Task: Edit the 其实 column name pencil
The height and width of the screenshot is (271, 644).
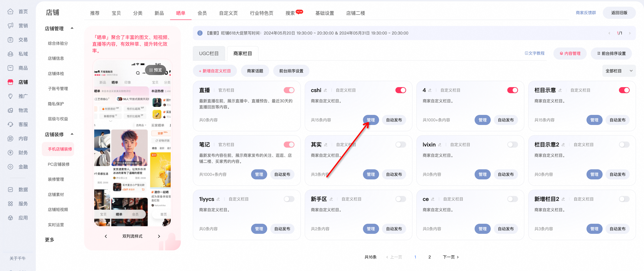Action: point(326,145)
